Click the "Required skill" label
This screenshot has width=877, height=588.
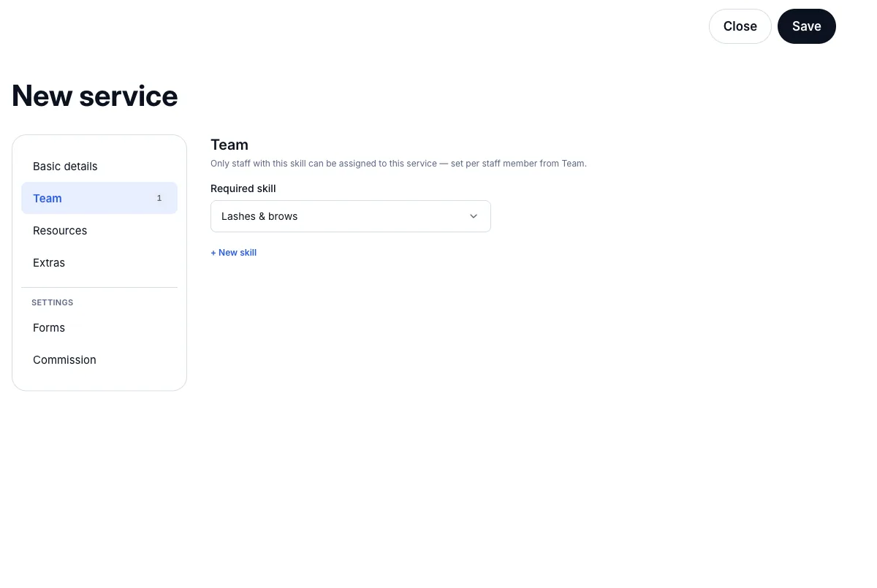click(x=243, y=188)
